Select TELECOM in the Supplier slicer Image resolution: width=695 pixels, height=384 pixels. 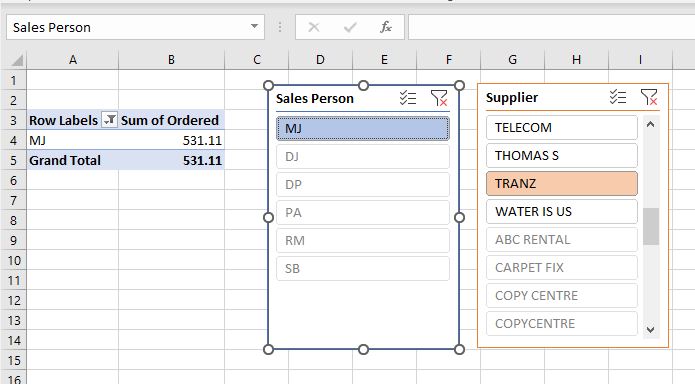[x=562, y=128]
